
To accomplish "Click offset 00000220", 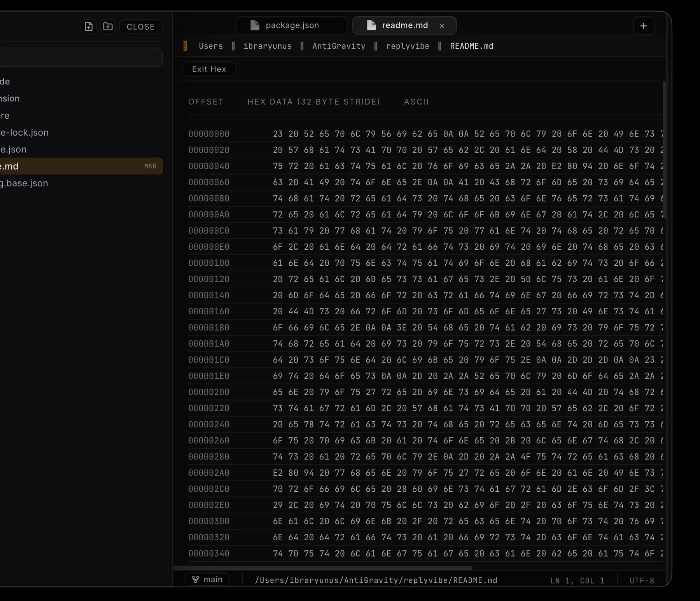I will pyautogui.click(x=209, y=408).
